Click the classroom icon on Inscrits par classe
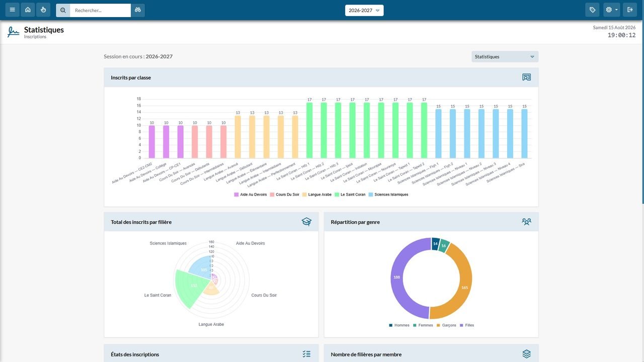Viewport: 644px width, 362px height. coord(526,77)
